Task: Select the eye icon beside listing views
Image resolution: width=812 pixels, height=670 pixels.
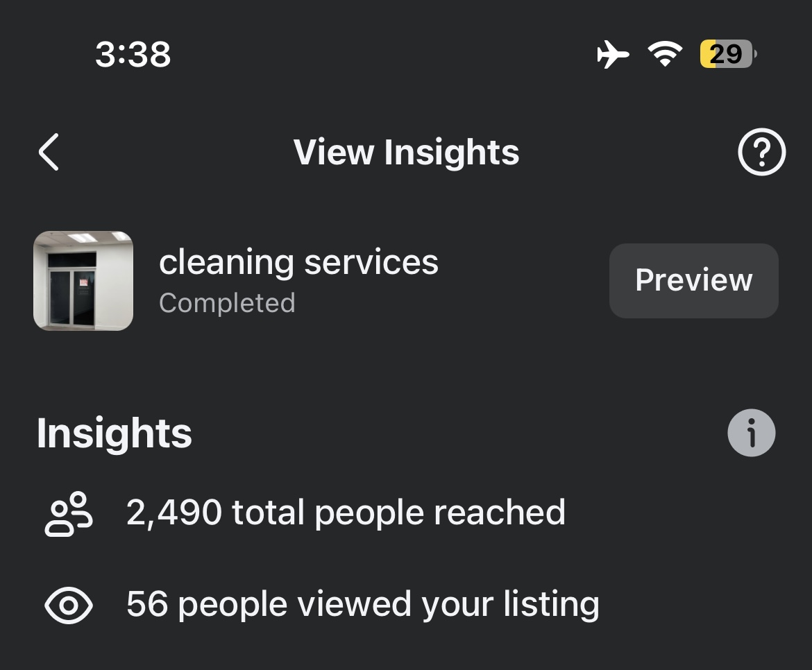Action: pyautogui.click(x=67, y=604)
